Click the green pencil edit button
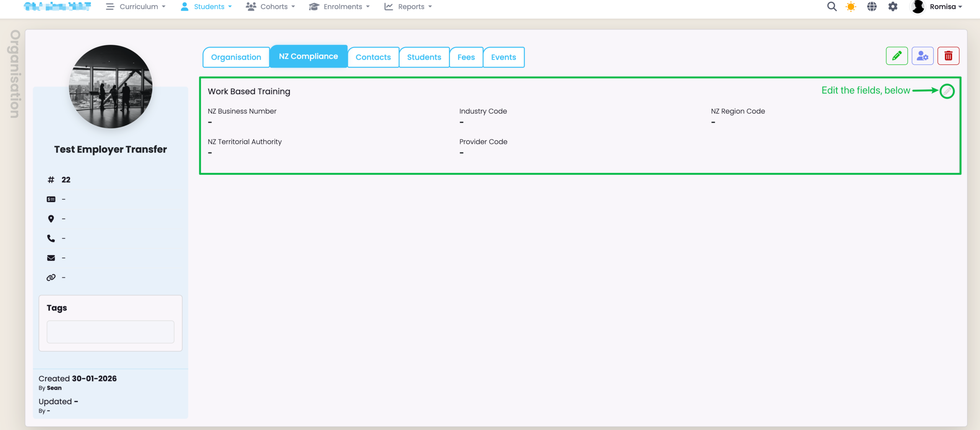Image resolution: width=980 pixels, height=430 pixels. pos(897,56)
